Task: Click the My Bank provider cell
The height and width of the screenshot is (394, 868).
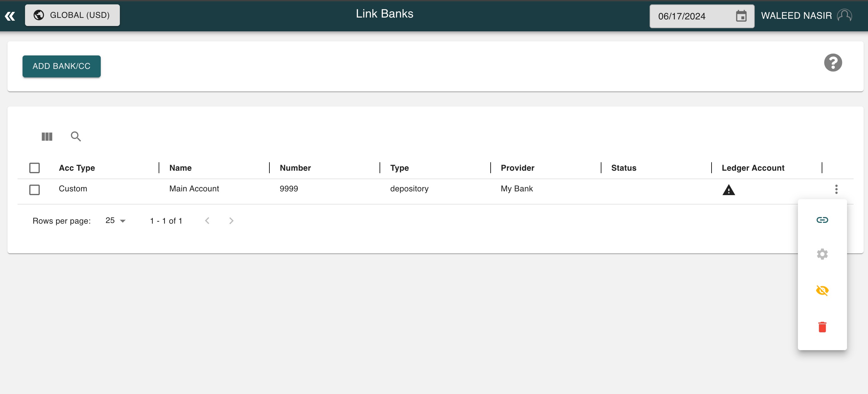Action: pos(517,189)
